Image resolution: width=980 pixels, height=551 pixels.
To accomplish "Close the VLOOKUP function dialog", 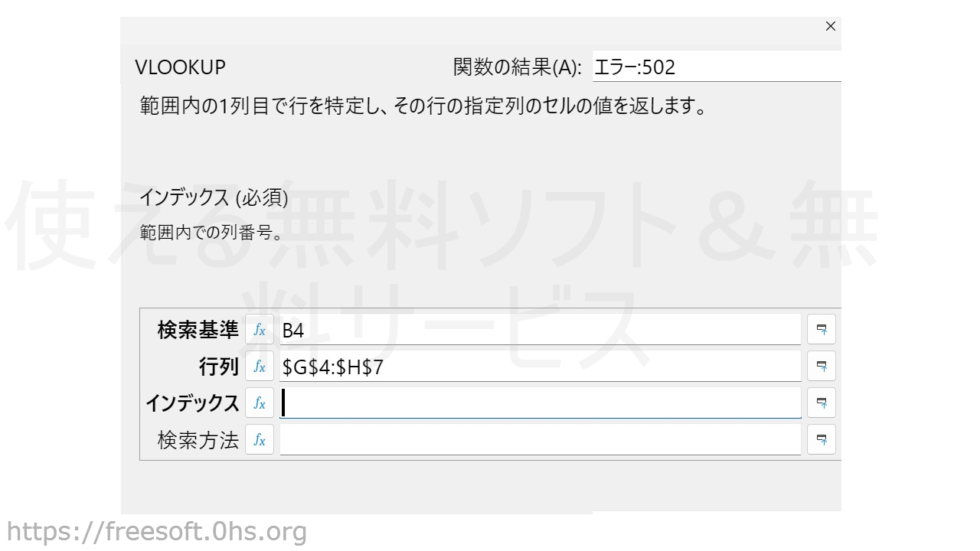I will pyautogui.click(x=831, y=26).
